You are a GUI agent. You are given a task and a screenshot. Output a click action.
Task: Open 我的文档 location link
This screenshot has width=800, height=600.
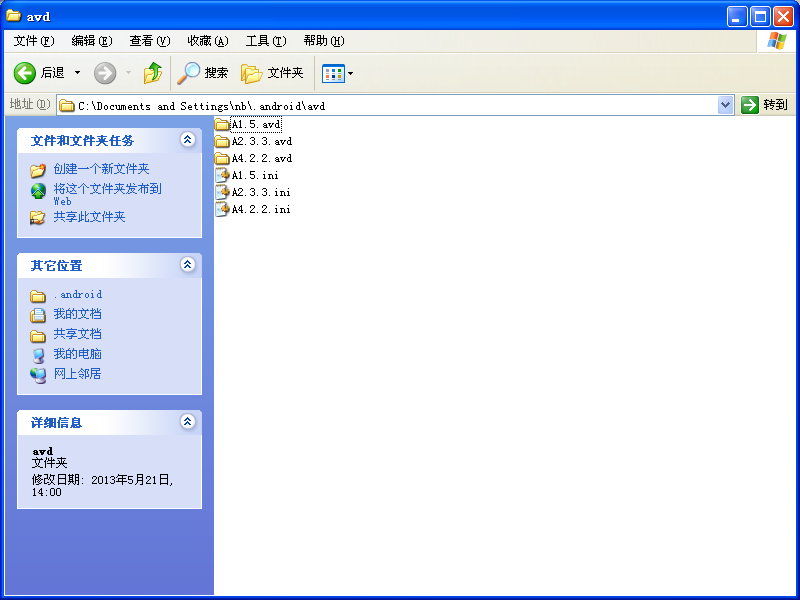[x=78, y=314]
